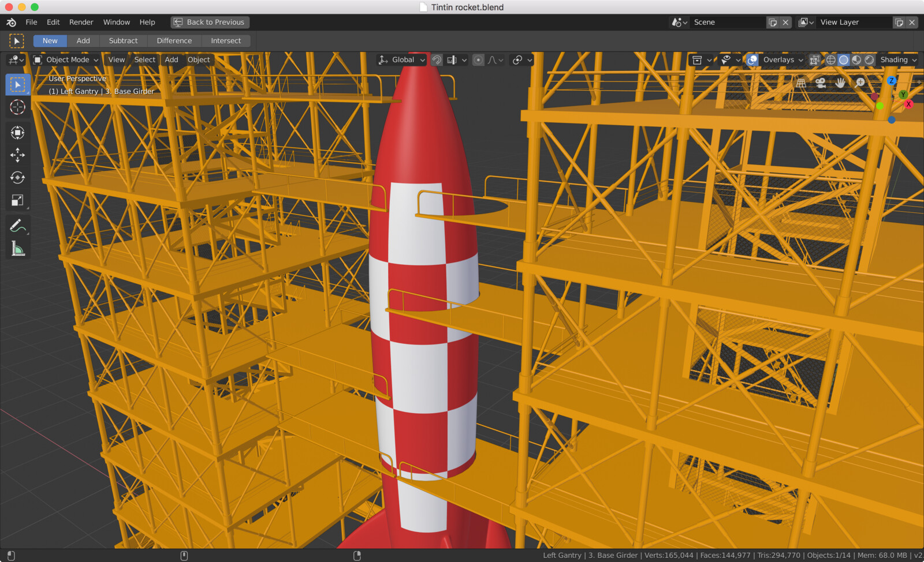The width and height of the screenshot is (924, 562).
Task: Open the editor type dropdown
Action: (x=16, y=59)
